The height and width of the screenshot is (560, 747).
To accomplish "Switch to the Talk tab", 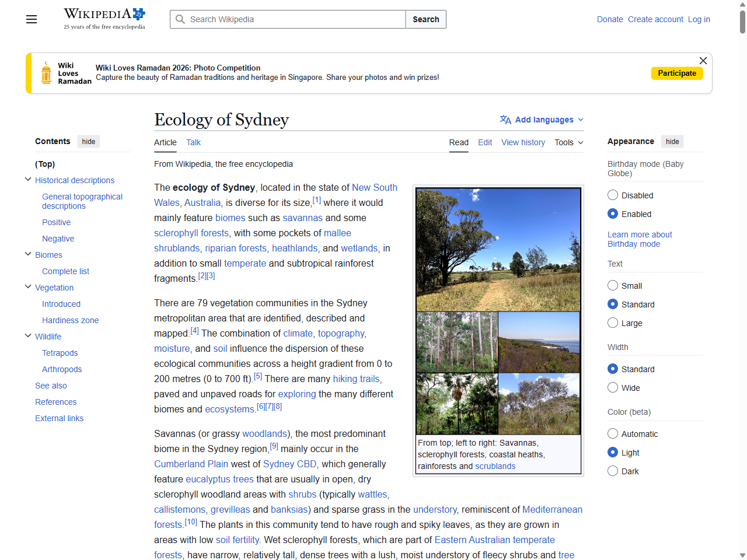I will click(x=193, y=142).
